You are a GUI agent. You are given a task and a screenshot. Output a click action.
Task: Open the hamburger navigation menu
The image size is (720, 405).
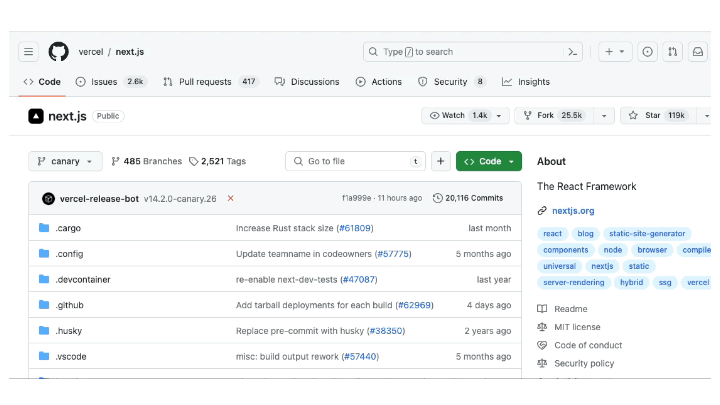(28, 52)
